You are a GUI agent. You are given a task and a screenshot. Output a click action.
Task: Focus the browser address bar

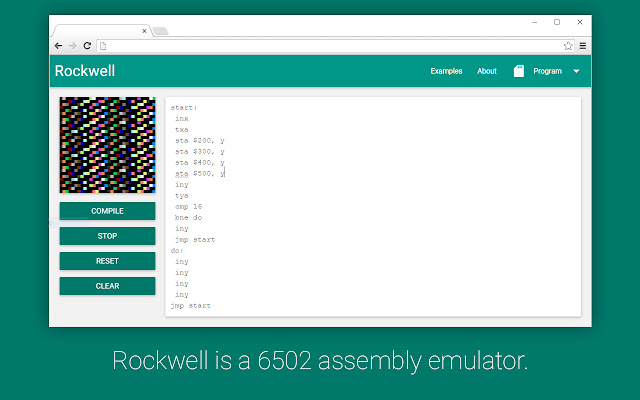click(330, 46)
